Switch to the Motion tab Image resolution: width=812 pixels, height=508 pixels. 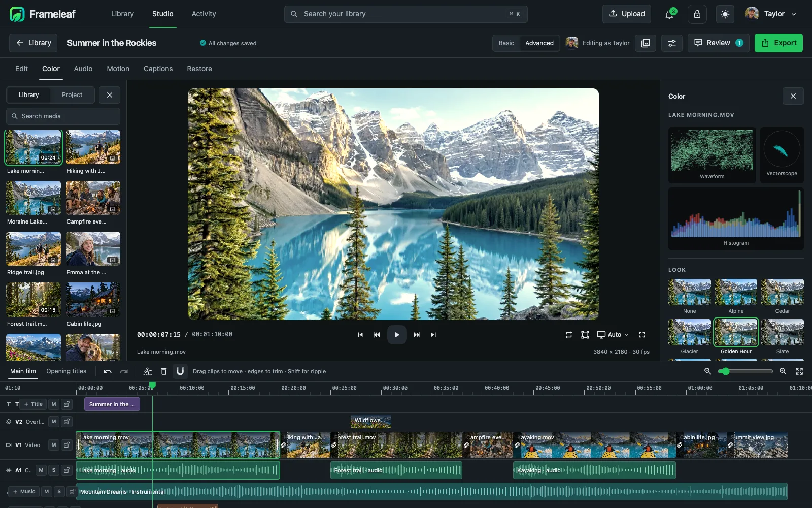point(118,69)
